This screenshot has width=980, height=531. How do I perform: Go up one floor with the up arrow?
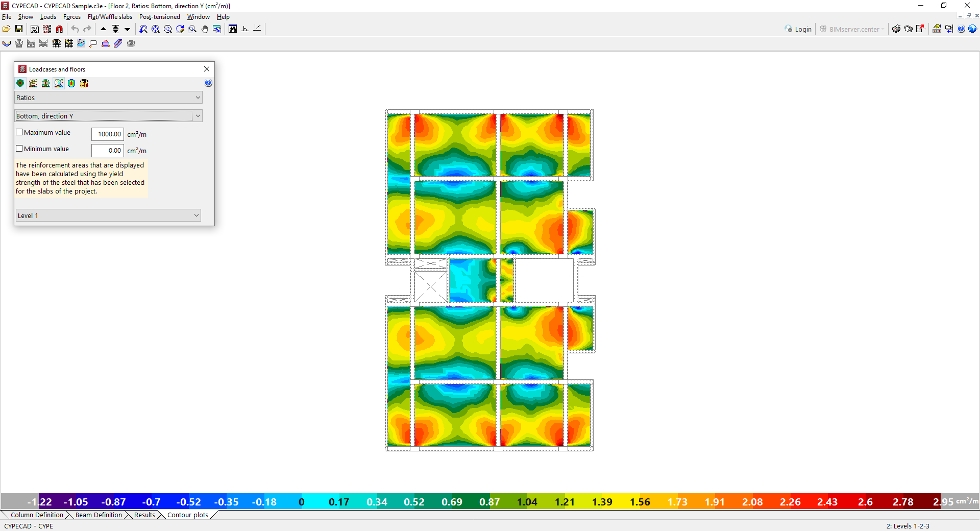coord(103,29)
